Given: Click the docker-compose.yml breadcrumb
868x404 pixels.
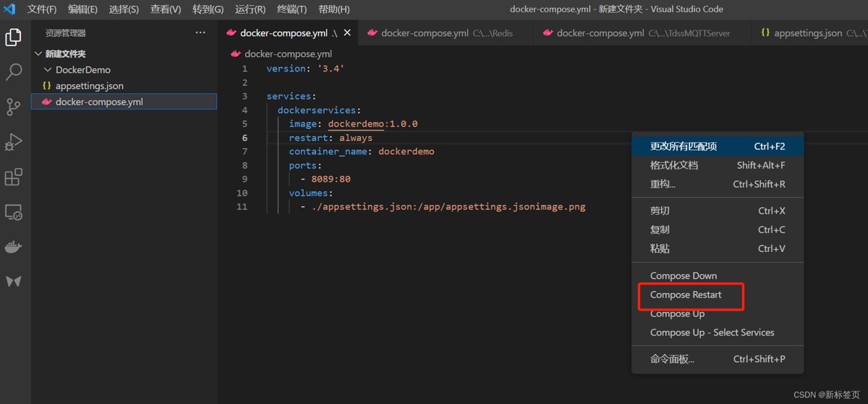Looking at the screenshot, I should [x=288, y=54].
